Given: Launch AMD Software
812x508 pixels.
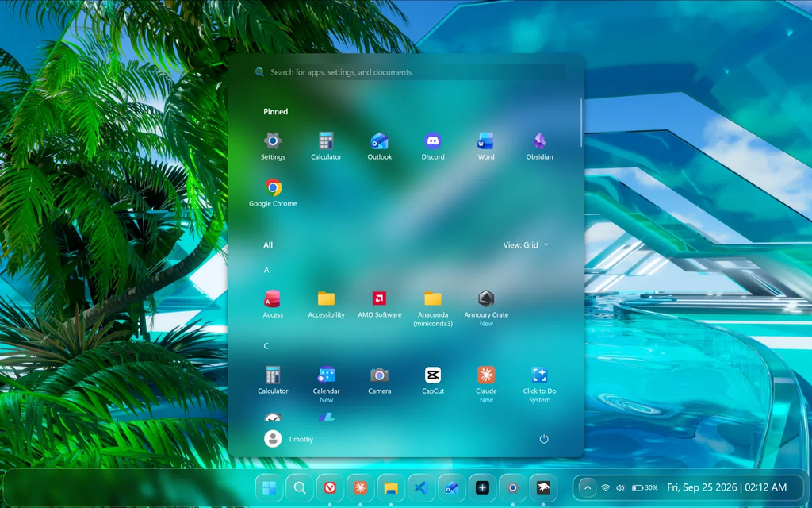Looking at the screenshot, I should coord(380,304).
